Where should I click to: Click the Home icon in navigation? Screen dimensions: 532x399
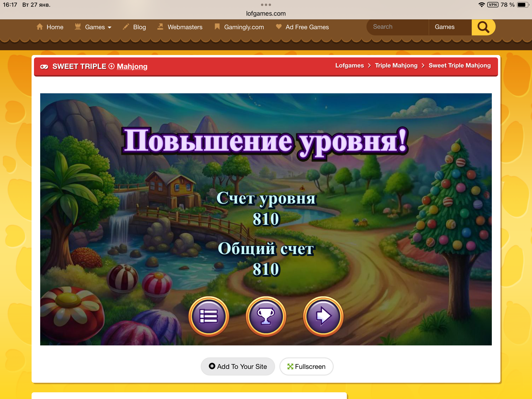[40, 27]
